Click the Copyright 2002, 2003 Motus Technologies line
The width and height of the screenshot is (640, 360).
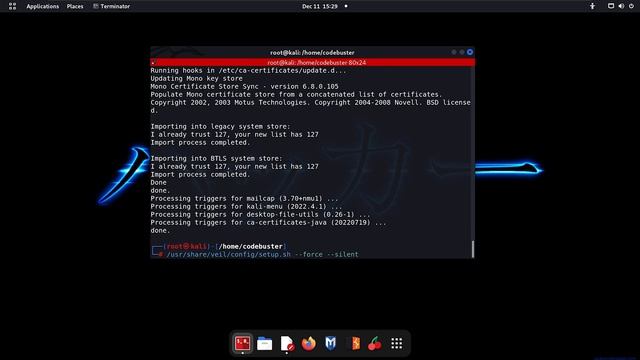click(310, 102)
